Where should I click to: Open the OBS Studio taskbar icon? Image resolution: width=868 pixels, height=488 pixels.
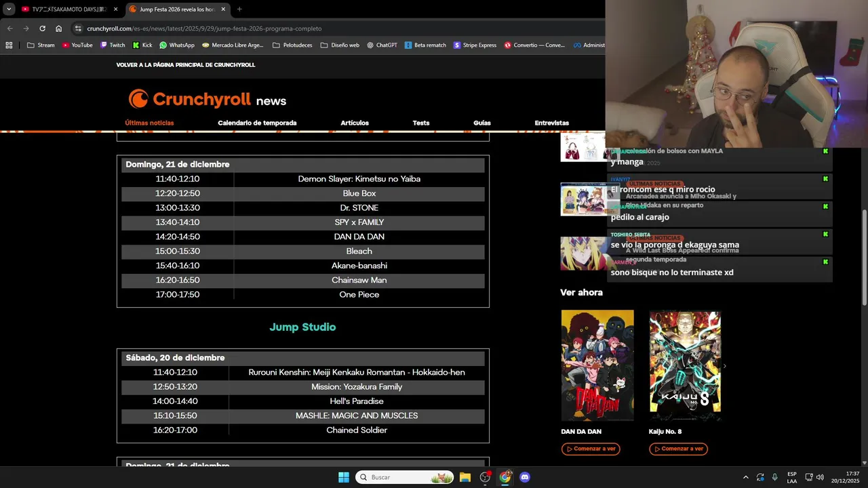tap(485, 477)
